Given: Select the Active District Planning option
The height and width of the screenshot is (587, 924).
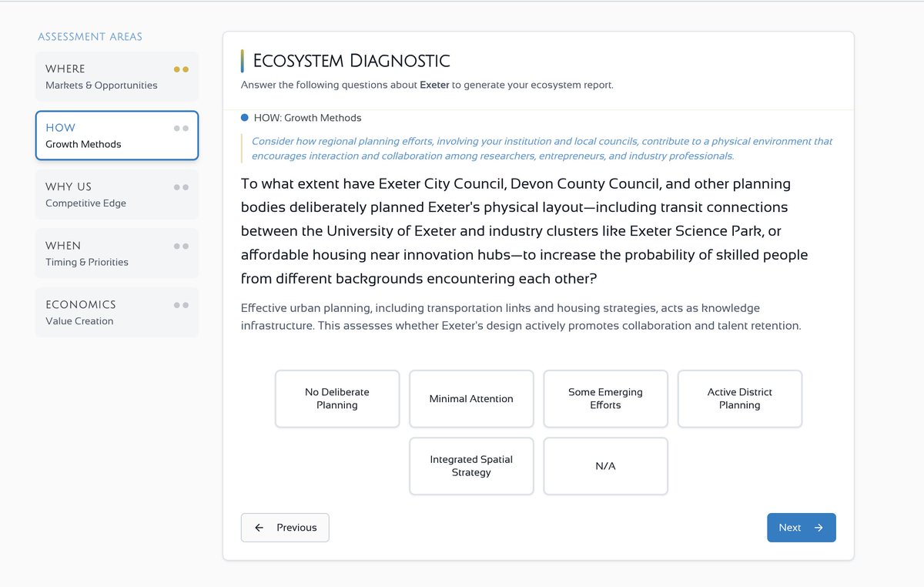Looking at the screenshot, I should point(740,399).
